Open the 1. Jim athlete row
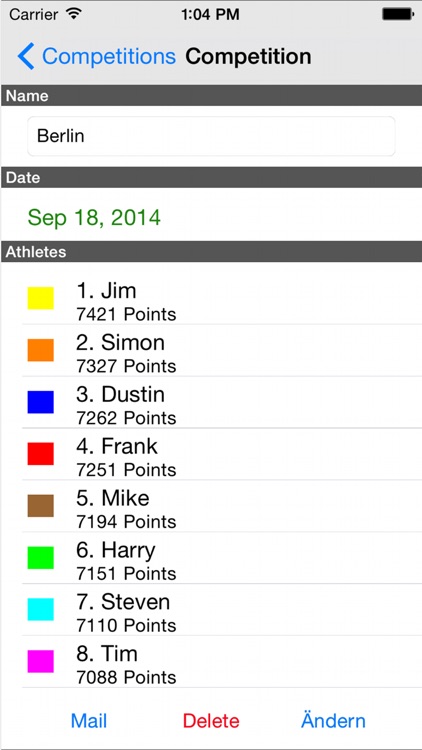 click(x=222, y=299)
